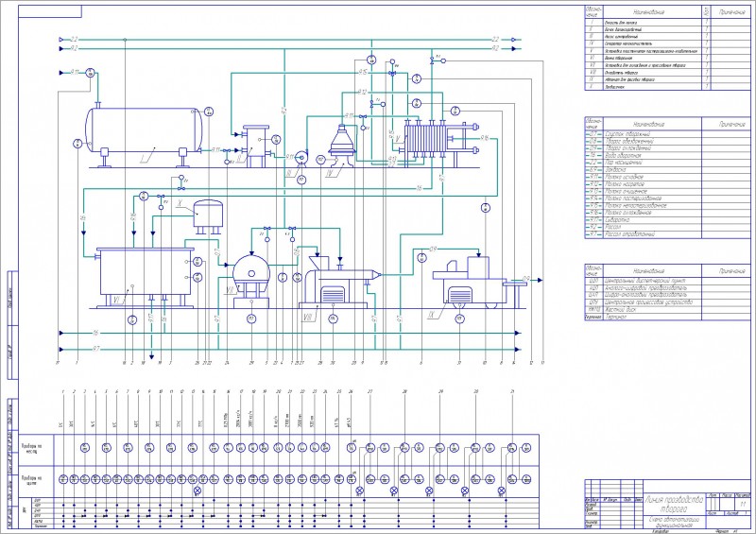The image size is (756, 534).
Task: Click pipeline legend entry 'Молоко пастеризованное'
Action: [x=668, y=198]
